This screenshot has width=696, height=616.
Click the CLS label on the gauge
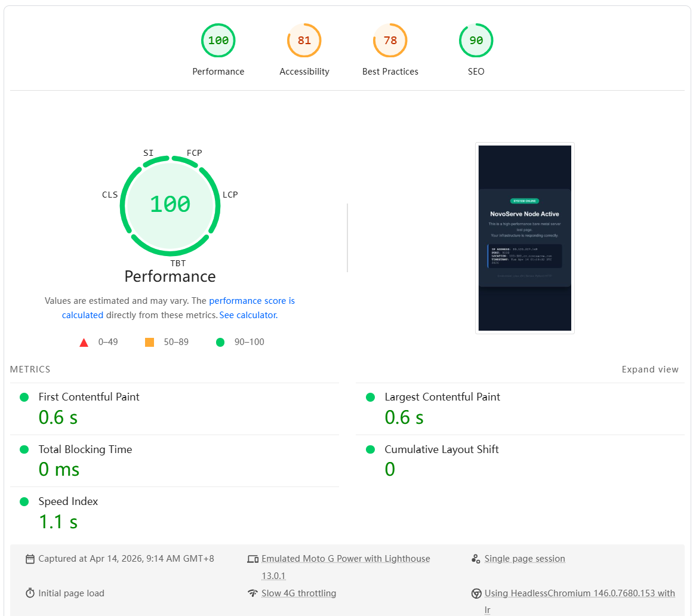(110, 195)
